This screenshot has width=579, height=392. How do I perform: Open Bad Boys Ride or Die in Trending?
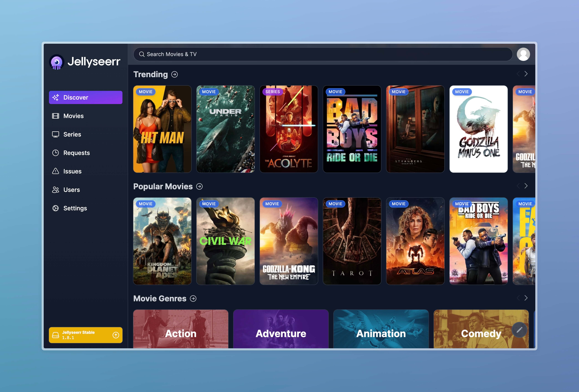tap(352, 129)
